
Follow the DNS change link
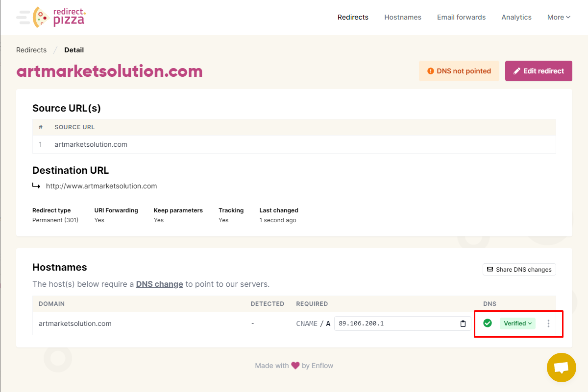pos(160,284)
